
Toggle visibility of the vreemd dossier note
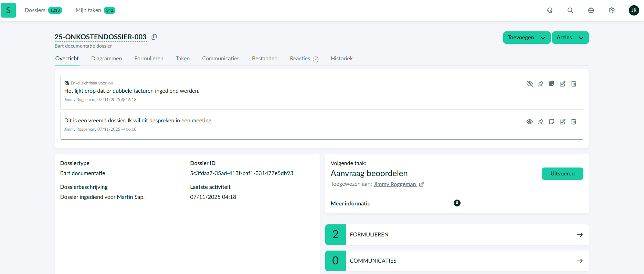(x=529, y=122)
